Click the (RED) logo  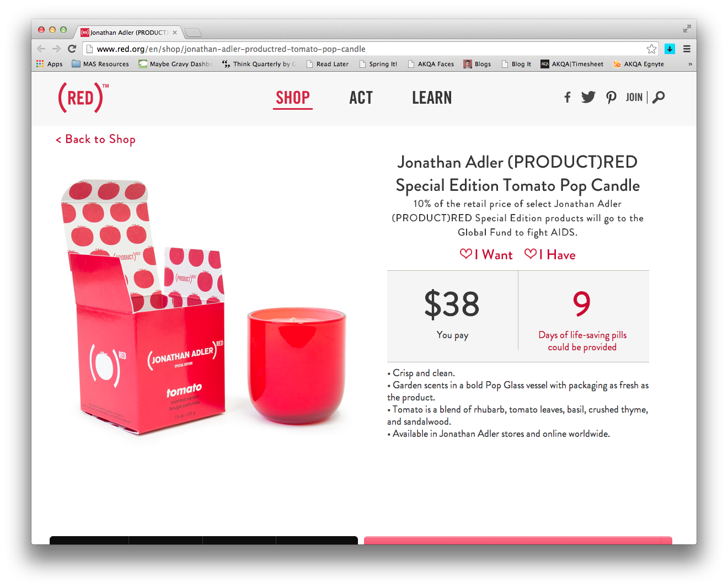point(83,98)
